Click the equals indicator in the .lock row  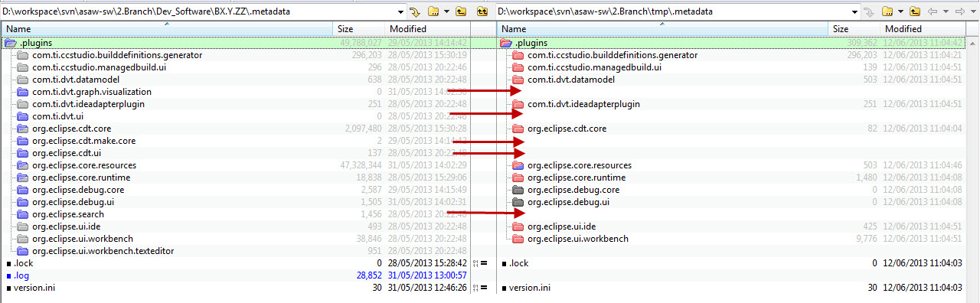(x=483, y=263)
